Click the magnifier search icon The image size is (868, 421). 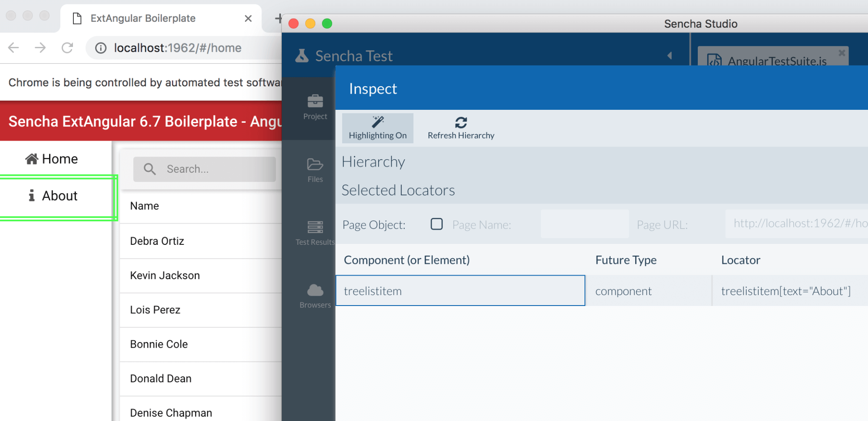click(x=150, y=169)
